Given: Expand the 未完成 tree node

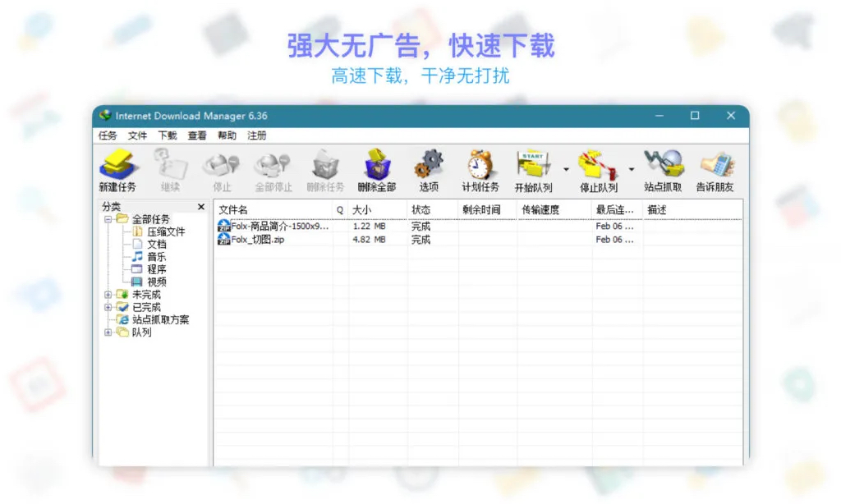Looking at the screenshot, I should click(x=108, y=295).
